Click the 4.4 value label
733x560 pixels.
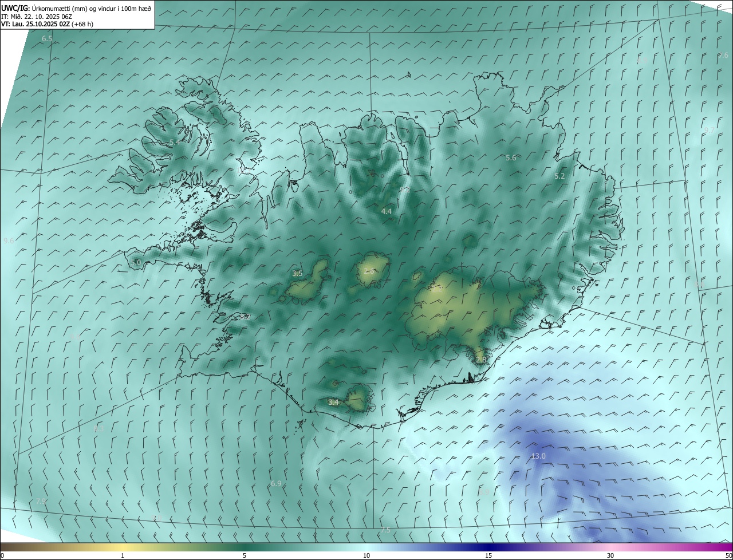(x=387, y=212)
